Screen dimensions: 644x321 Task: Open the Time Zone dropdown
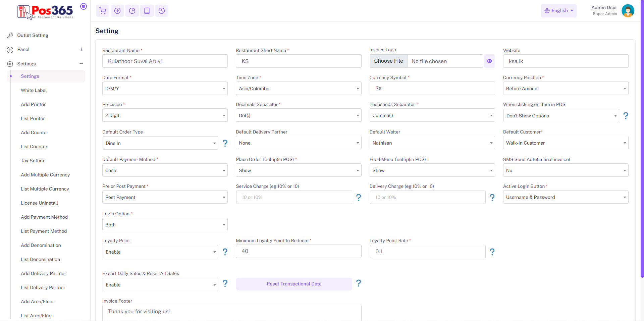pyautogui.click(x=298, y=89)
